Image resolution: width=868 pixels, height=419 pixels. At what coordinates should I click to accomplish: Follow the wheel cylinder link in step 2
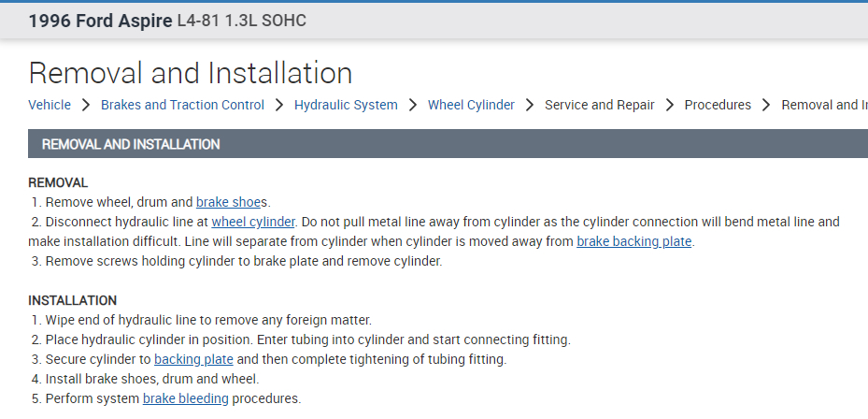[253, 222]
